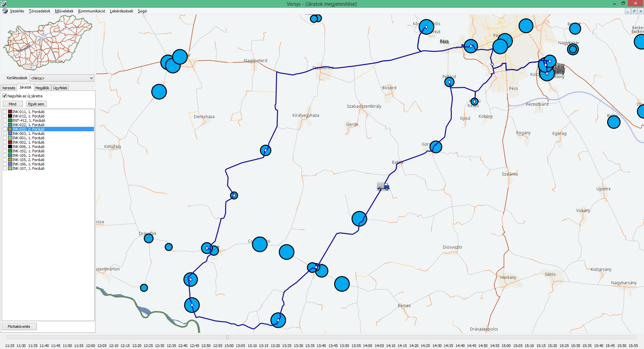
Task: Click the INK-002 dark red color swatch
Action: point(10,142)
